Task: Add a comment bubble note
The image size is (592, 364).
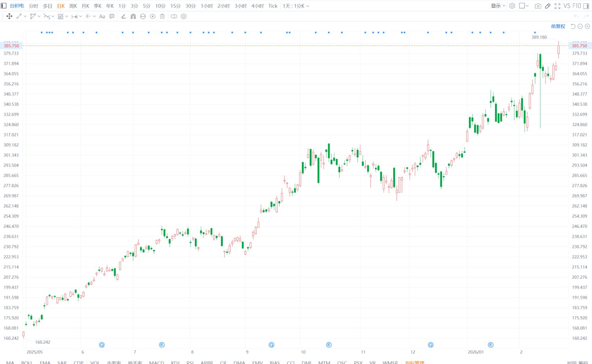Action: point(112,16)
